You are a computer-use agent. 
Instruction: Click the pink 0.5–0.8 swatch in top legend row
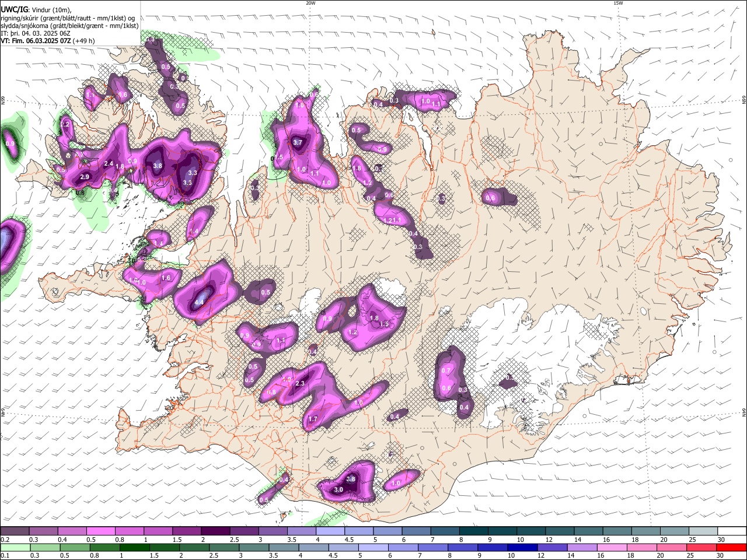point(100,531)
